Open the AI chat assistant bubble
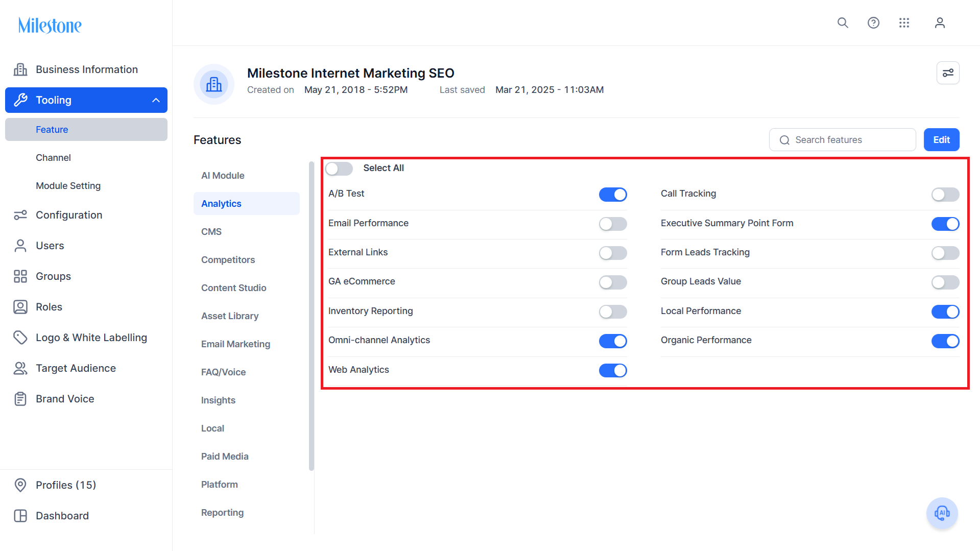This screenshot has width=980, height=551. coord(942,513)
